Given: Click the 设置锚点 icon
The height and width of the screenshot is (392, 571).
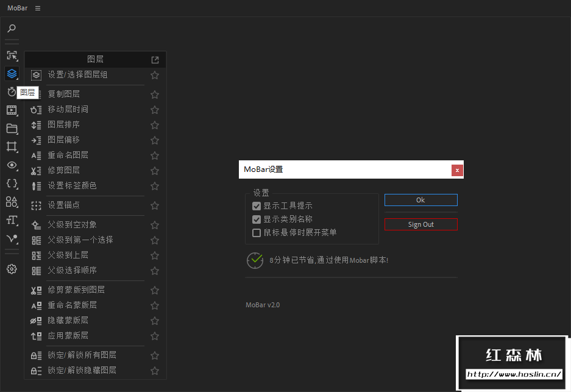Looking at the screenshot, I should pos(36,205).
